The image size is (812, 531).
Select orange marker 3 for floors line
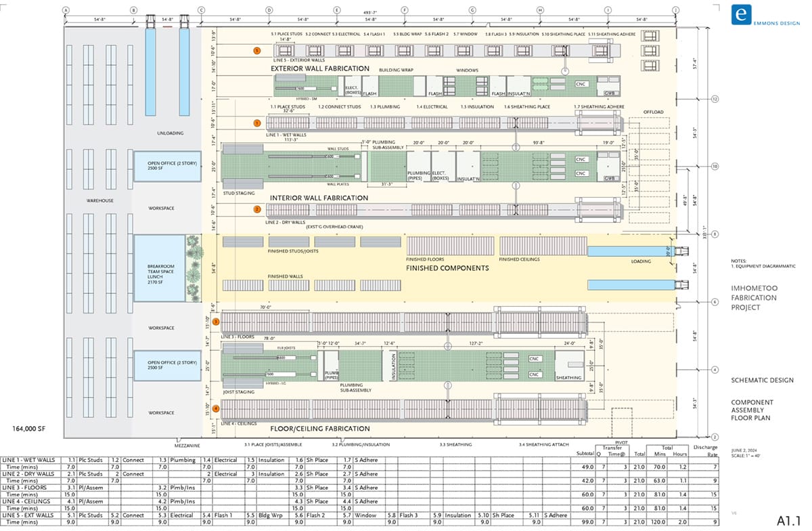click(x=216, y=322)
